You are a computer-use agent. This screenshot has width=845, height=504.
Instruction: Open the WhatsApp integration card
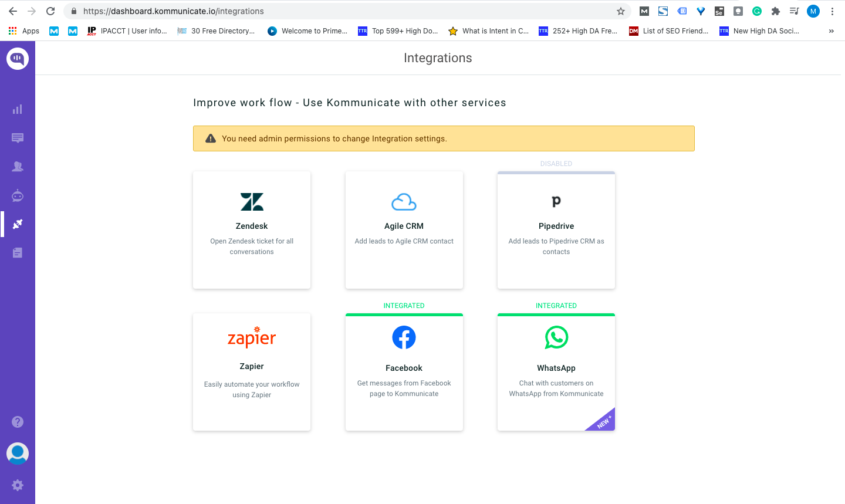tap(556, 372)
